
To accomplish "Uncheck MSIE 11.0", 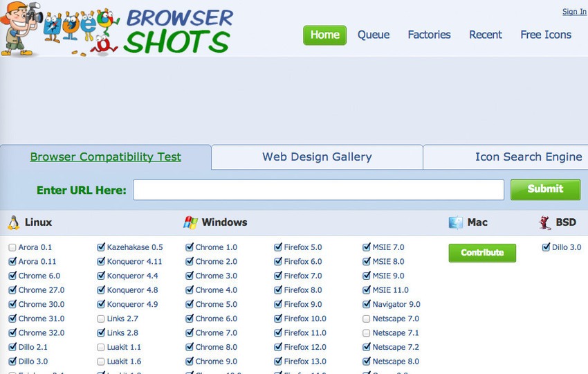I will point(367,290).
